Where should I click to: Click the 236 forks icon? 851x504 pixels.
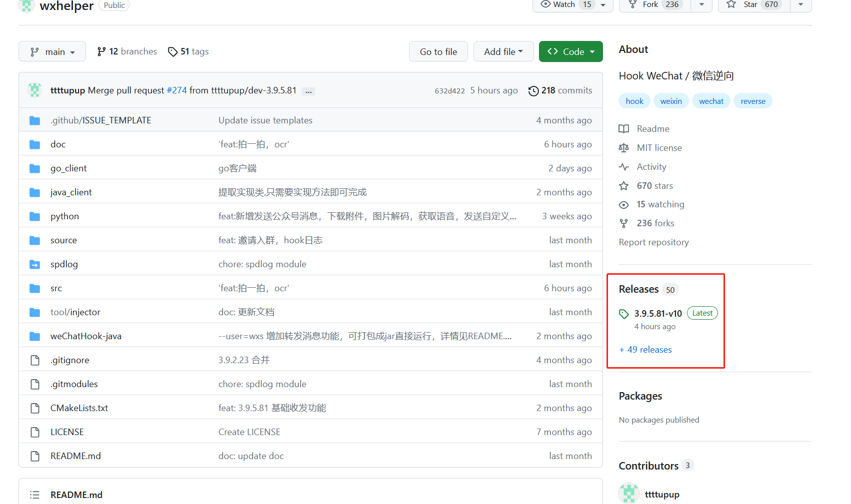[623, 223]
